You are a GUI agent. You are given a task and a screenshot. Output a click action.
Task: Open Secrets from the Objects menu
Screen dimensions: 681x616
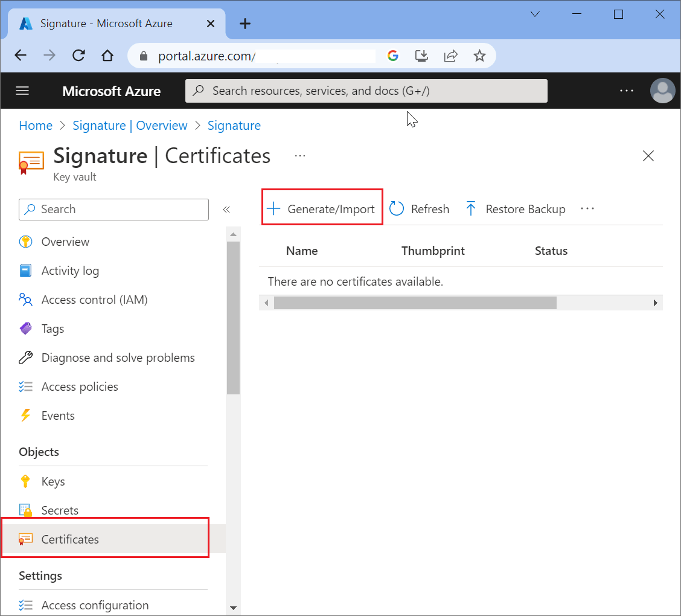60,510
